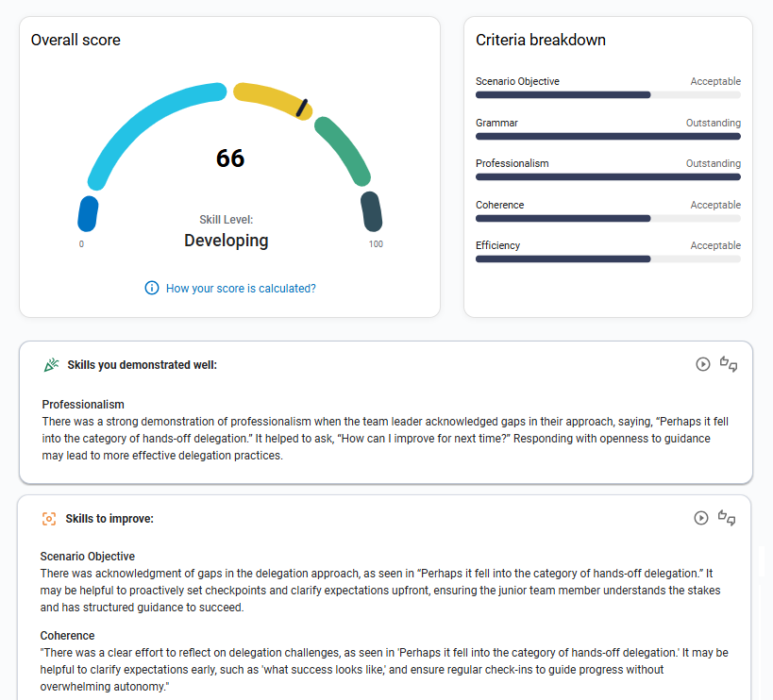Viewport: 773px width, 700px height.
Task: Click the black marker on the score gauge
Action: click(302, 108)
